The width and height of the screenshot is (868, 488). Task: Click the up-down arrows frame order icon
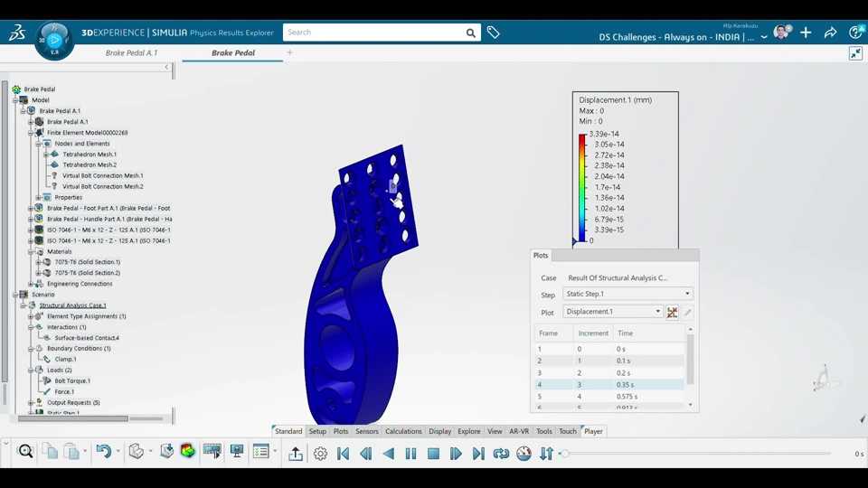point(546,454)
